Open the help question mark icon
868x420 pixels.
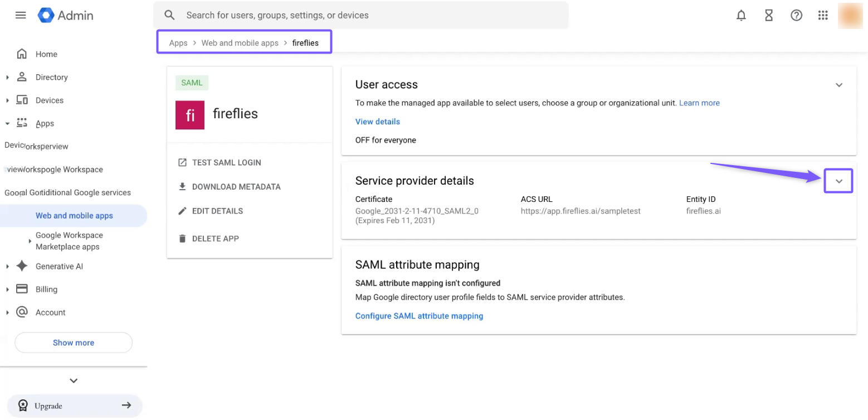(796, 16)
